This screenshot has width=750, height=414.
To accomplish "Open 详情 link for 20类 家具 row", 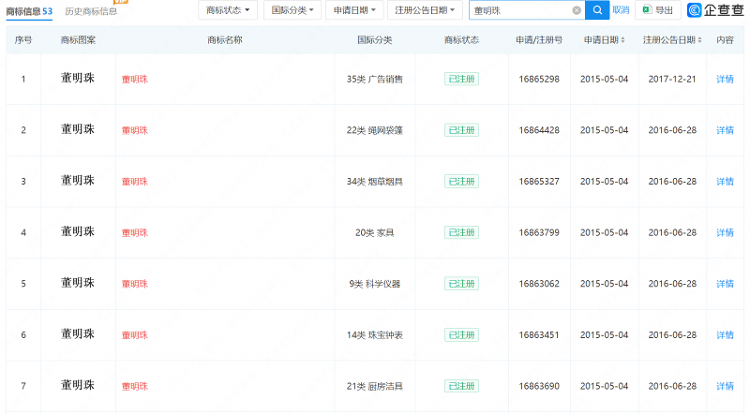I will click(x=725, y=232).
